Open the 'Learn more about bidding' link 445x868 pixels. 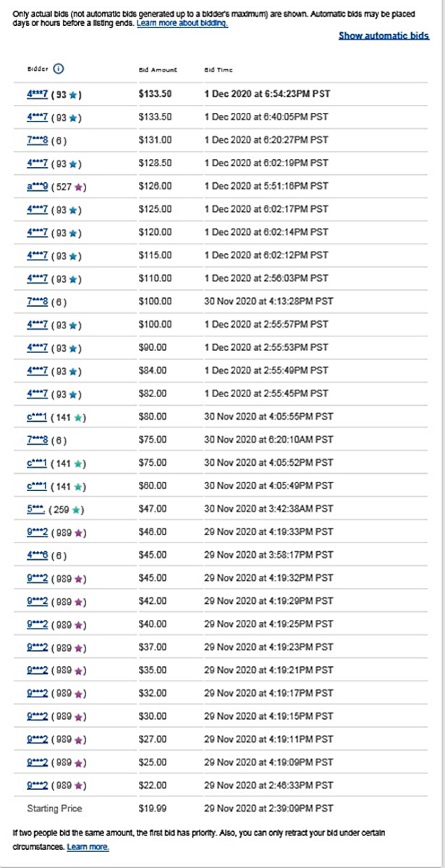coord(182,24)
